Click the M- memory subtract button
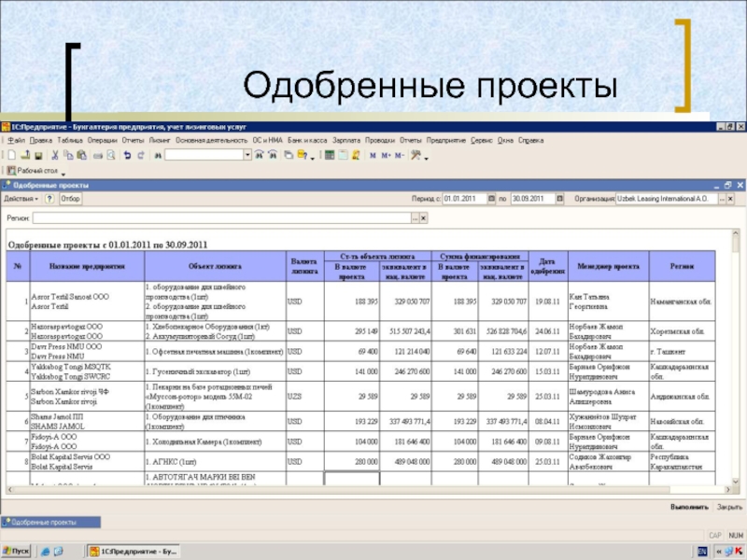Screen dimensions: 747x560 coord(400,155)
